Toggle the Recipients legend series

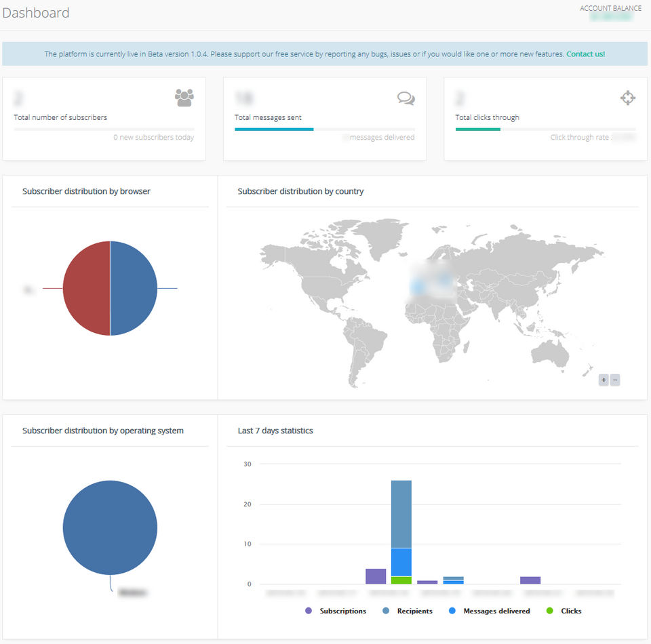(x=408, y=611)
